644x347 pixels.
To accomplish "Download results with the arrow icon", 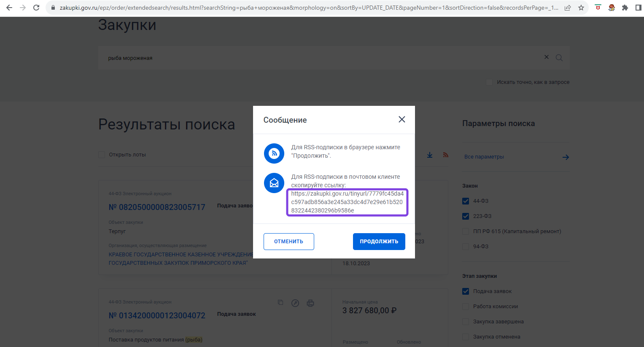I will [x=430, y=155].
